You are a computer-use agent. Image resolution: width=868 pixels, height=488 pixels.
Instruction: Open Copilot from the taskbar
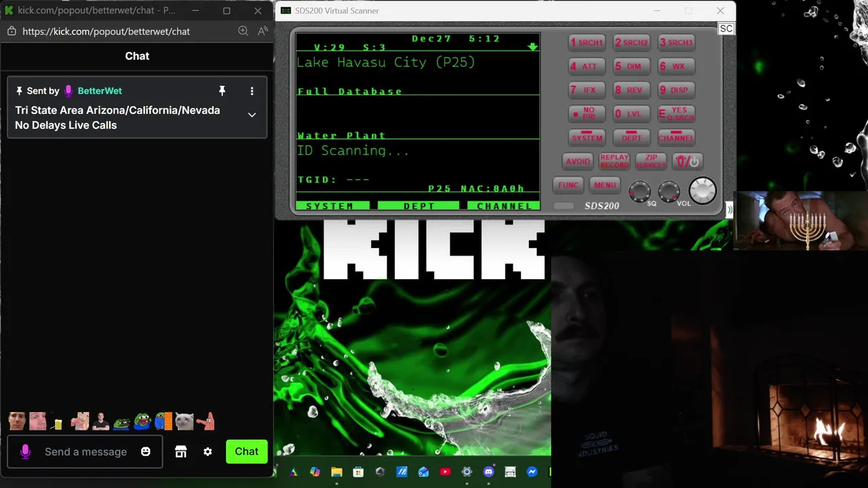pos(315,472)
